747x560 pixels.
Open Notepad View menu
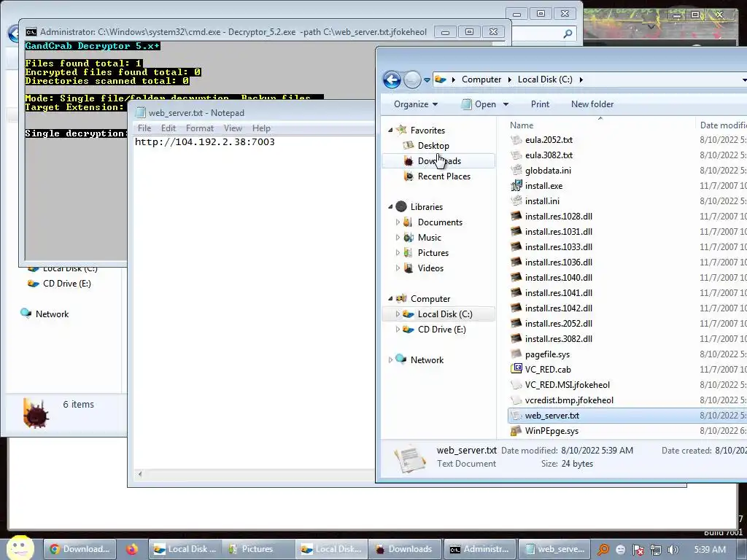(233, 128)
